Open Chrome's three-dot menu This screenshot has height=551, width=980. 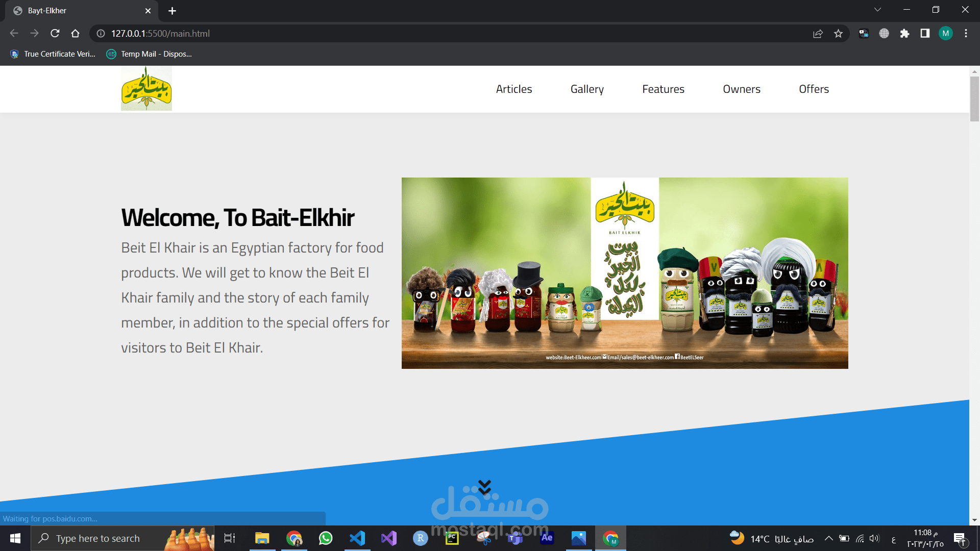[966, 33]
